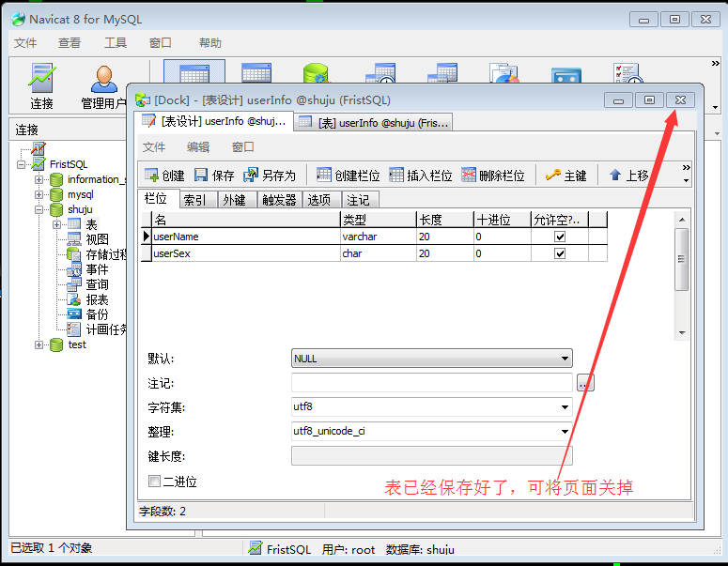Select the 表 tables node under shuju

pos(91,224)
